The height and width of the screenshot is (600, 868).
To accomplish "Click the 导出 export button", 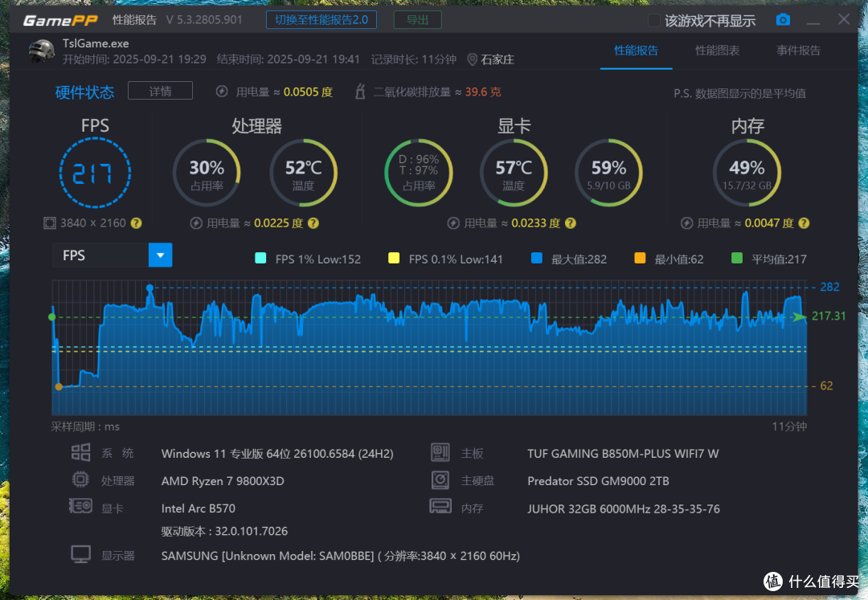I will (417, 20).
